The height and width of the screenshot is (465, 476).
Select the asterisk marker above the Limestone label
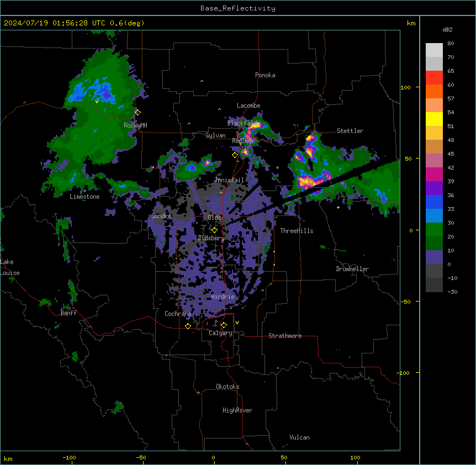tap(84, 191)
